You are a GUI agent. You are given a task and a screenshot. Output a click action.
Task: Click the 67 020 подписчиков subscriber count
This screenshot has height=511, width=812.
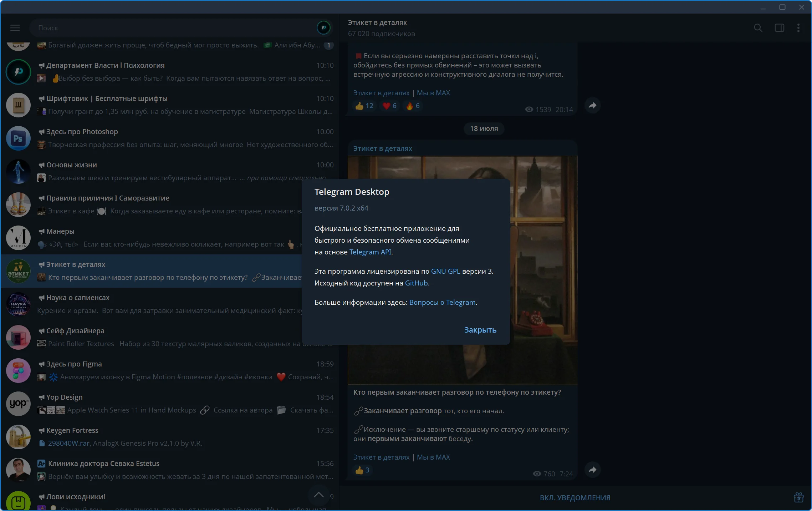point(382,34)
